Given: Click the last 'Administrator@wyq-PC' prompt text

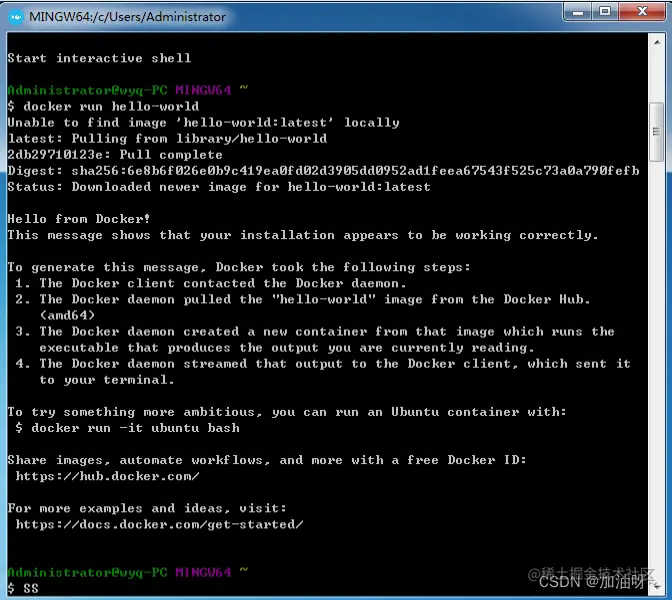Looking at the screenshot, I should click(87, 572).
